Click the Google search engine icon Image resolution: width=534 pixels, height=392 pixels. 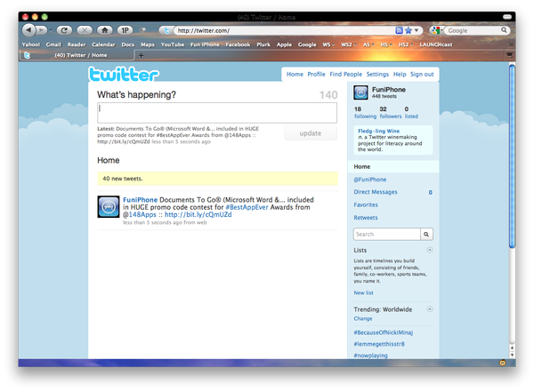click(435, 30)
